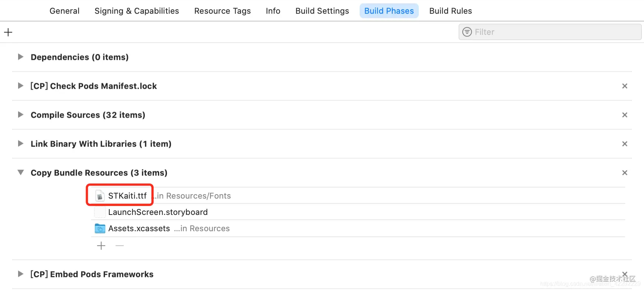The height and width of the screenshot is (290, 644).
Task: Go to the Info tab
Action: [x=273, y=11]
